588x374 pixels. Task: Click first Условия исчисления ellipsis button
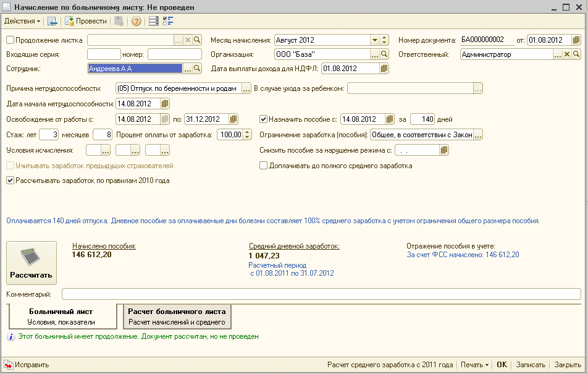pyautogui.click(x=106, y=150)
